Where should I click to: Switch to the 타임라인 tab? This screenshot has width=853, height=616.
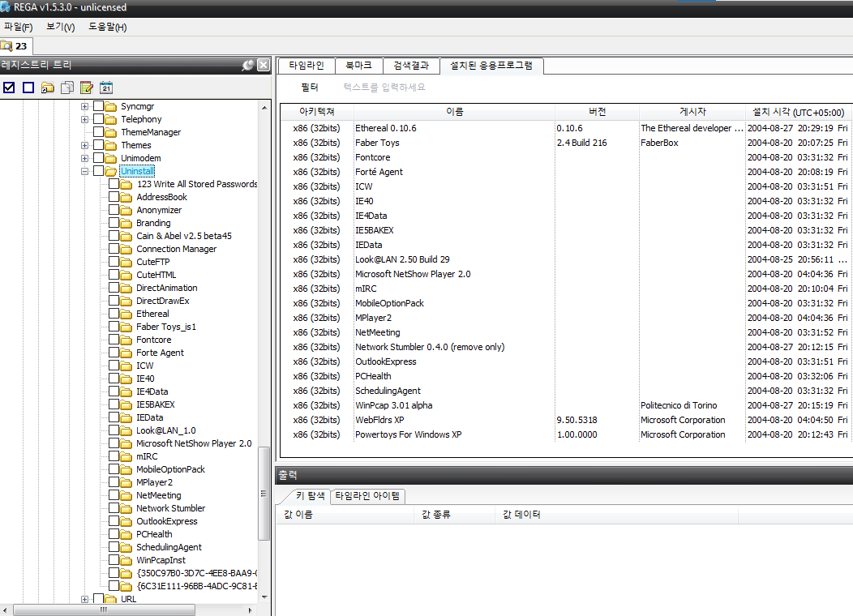tap(306, 66)
